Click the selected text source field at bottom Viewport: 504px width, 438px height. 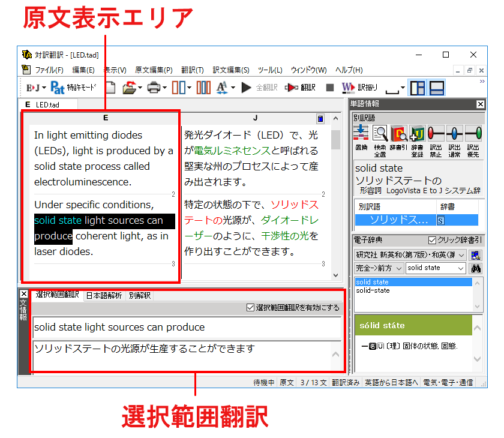pos(187,327)
